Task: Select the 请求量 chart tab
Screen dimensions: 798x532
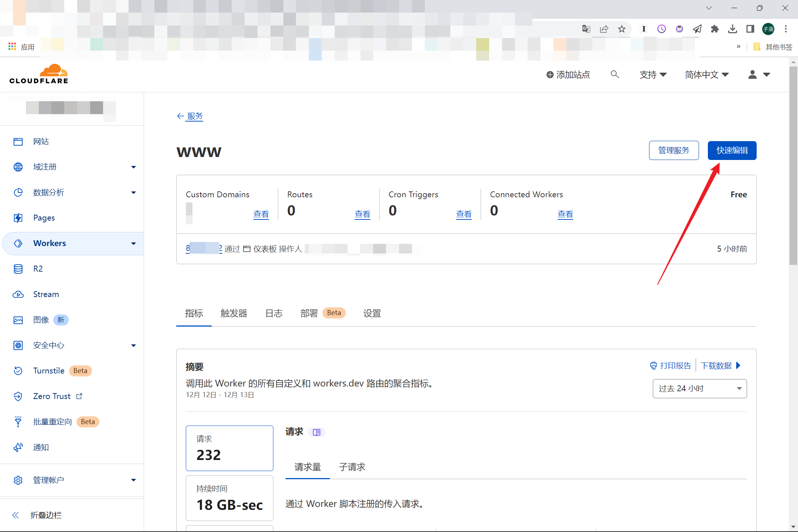Action: 308,467
